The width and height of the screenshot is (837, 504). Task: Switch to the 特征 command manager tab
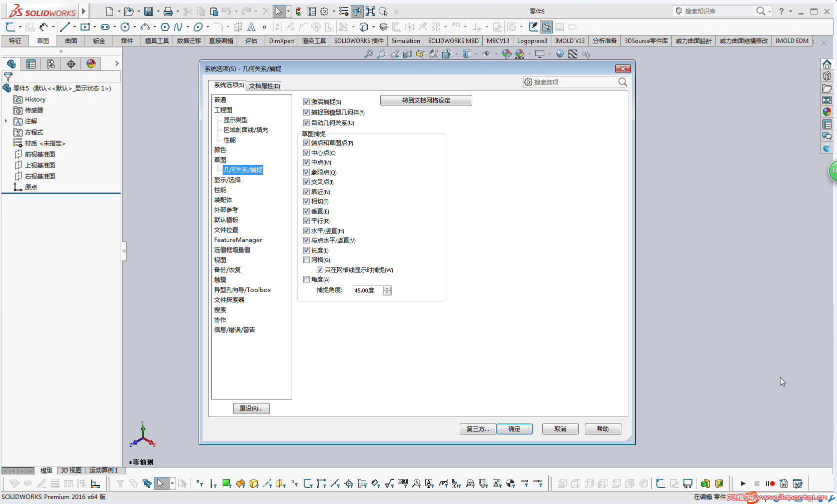click(x=15, y=41)
